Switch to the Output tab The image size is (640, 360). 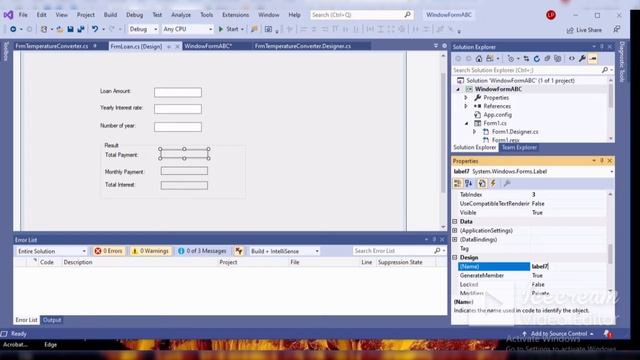[52, 320]
